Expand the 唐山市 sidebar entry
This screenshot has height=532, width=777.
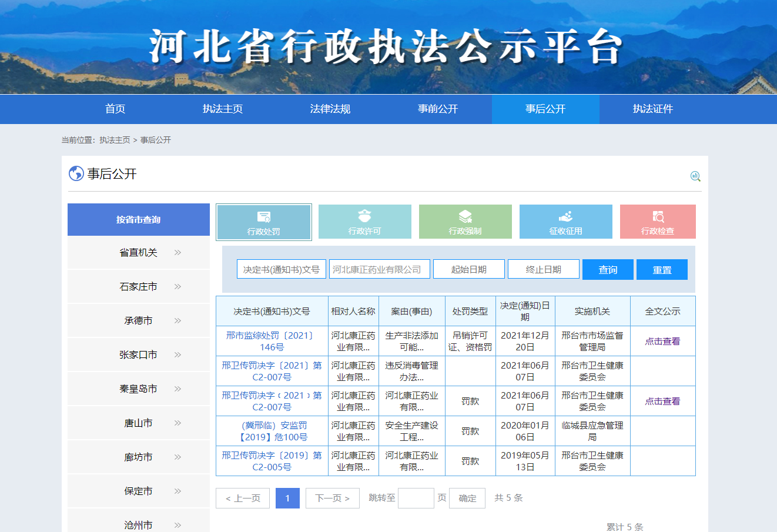coord(139,423)
